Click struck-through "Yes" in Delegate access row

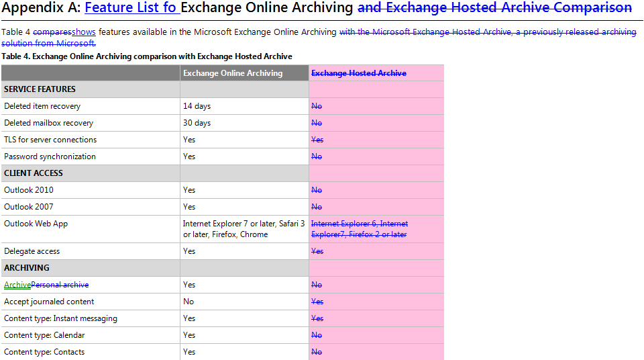coord(317,251)
